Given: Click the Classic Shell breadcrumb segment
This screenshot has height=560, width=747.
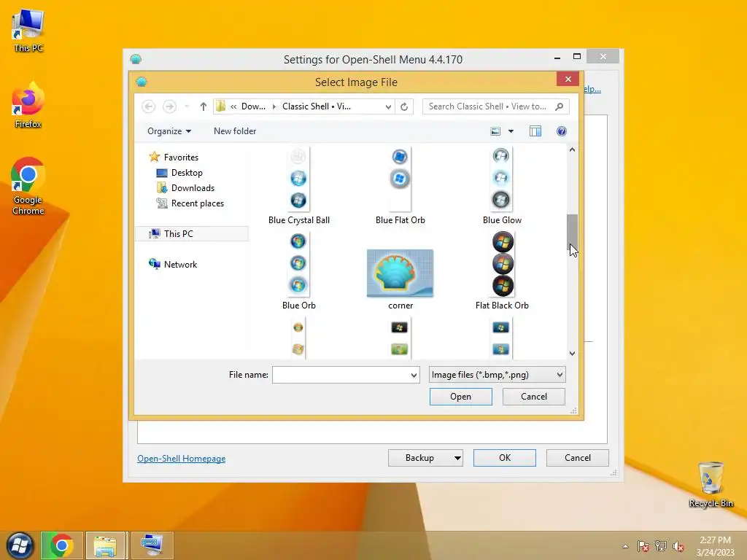Looking at the screenshot, I should click(x=317, y=106).
